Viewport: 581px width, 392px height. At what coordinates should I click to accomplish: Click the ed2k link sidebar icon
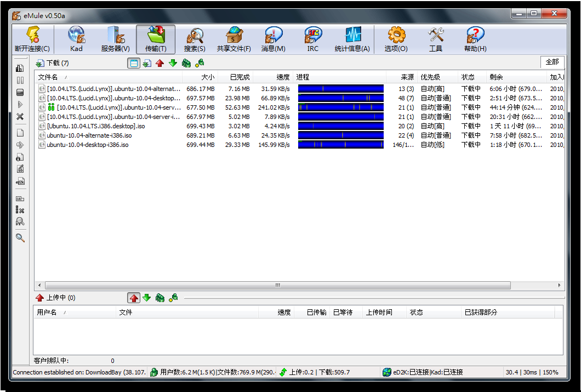[20, 181]
